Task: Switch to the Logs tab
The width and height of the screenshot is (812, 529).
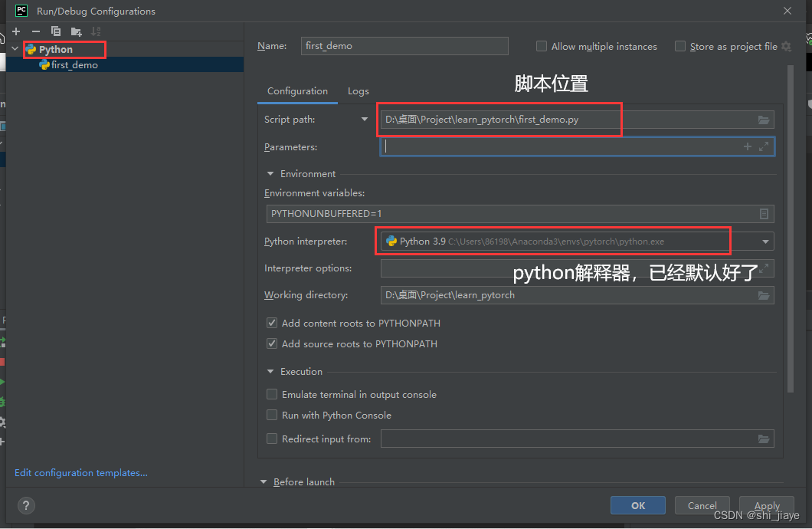Action: click(359, 91)
